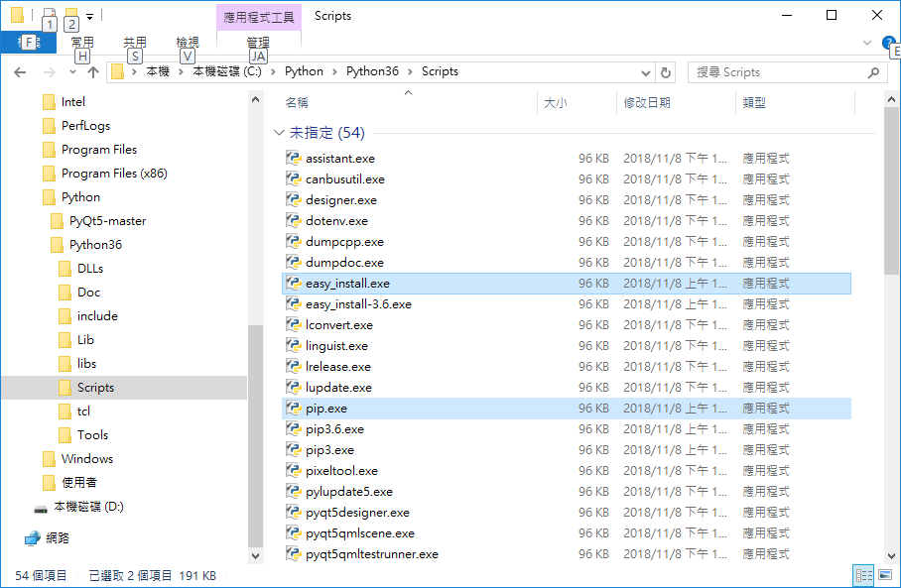Click the easy_install.exe file icon
The width and height of the screenshot is (901, 588).
pyautogui.click(x=293, y=283)
